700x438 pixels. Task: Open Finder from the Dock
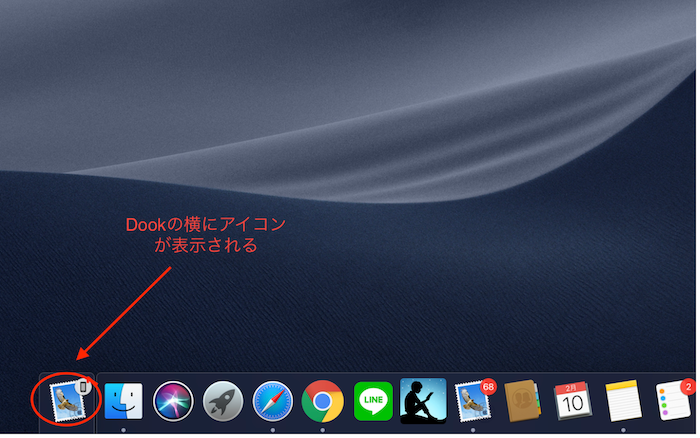coord(124,401)
